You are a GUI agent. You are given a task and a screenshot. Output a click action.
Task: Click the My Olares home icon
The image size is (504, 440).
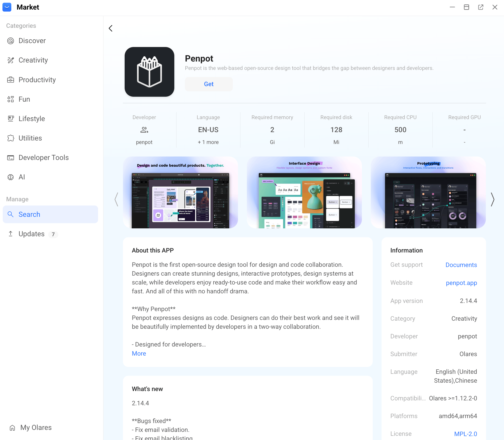click(x=12, y=428)
